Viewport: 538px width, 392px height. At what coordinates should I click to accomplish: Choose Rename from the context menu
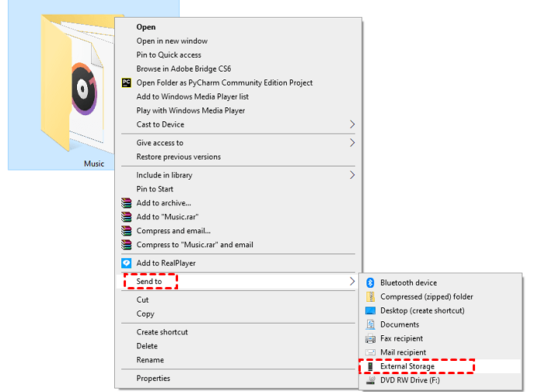tap(238, 360)
